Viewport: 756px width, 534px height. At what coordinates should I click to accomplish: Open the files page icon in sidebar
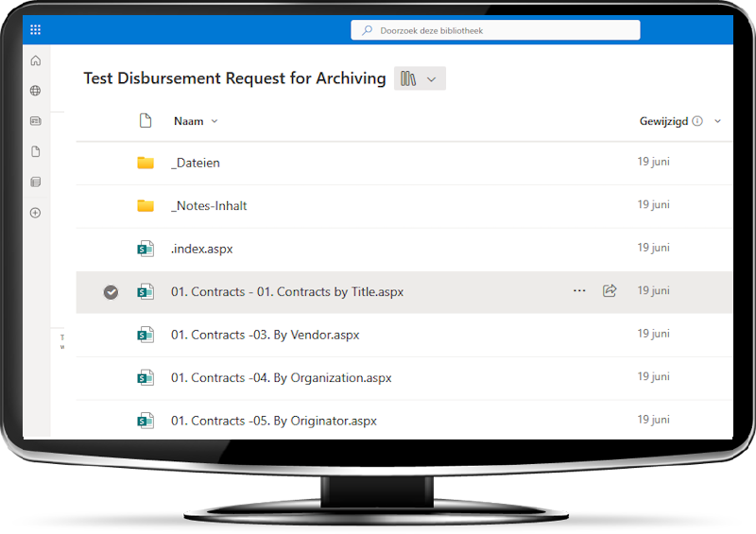pyautogui.click(x=36, y=151)
